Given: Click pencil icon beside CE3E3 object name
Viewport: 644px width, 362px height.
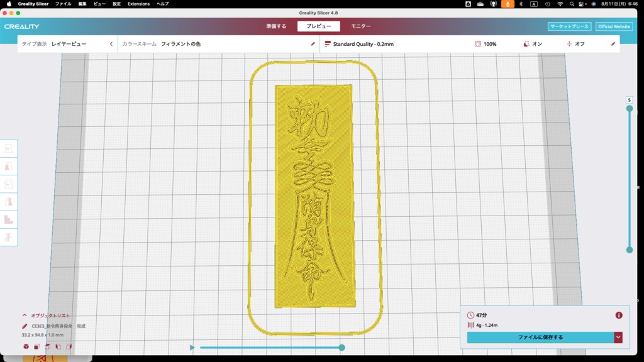Looking at the screenshot, I should point(25,326).
